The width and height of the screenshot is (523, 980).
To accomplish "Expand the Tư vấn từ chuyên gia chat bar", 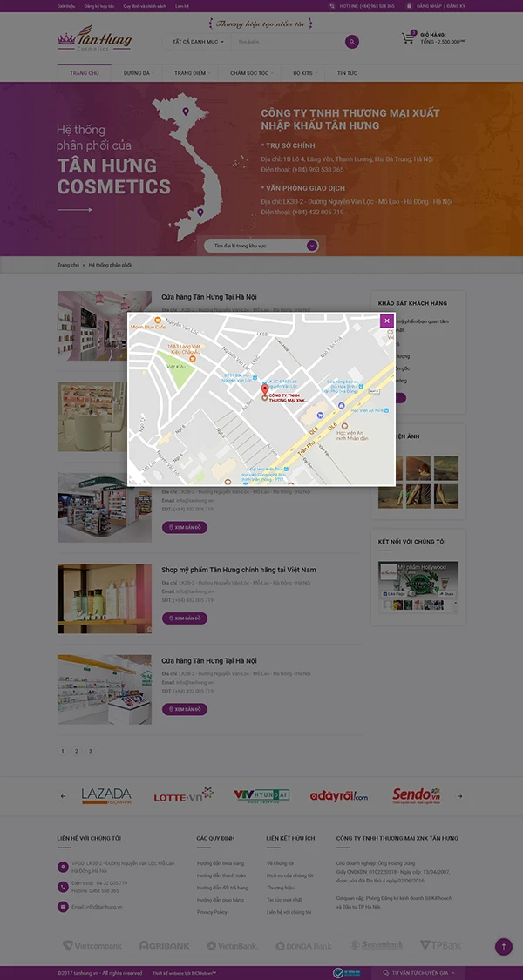I will (x=419, y=973).
